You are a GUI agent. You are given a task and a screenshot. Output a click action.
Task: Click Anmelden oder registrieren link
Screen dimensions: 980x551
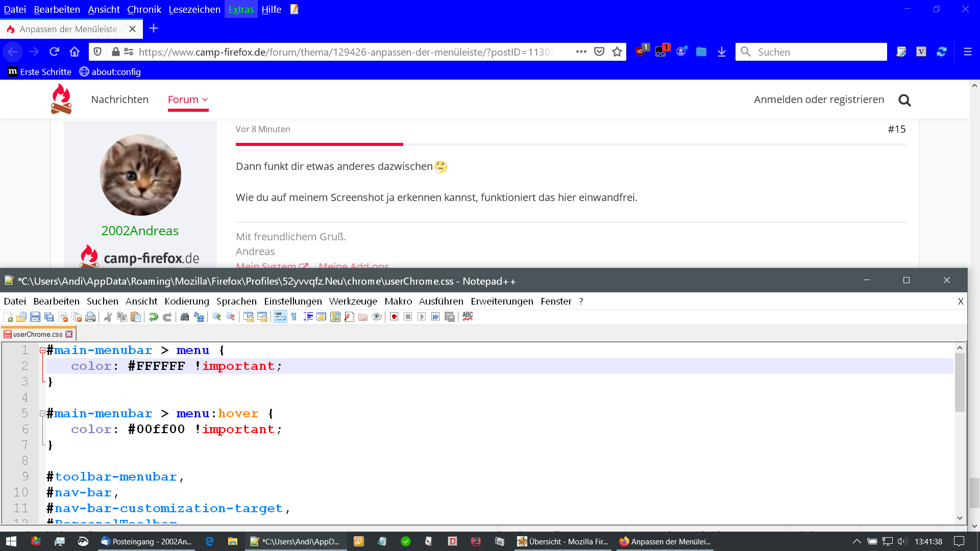819,99
